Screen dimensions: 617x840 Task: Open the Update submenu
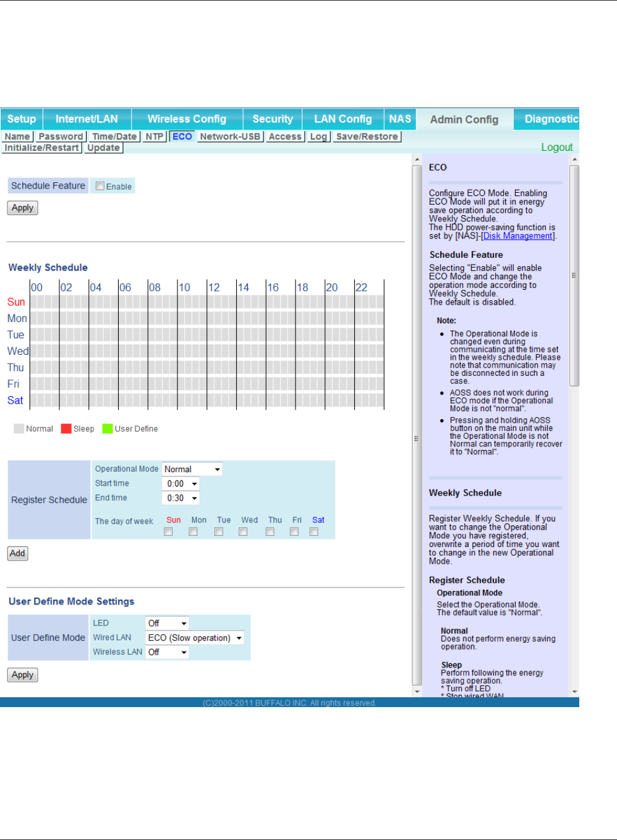[103, 148]
